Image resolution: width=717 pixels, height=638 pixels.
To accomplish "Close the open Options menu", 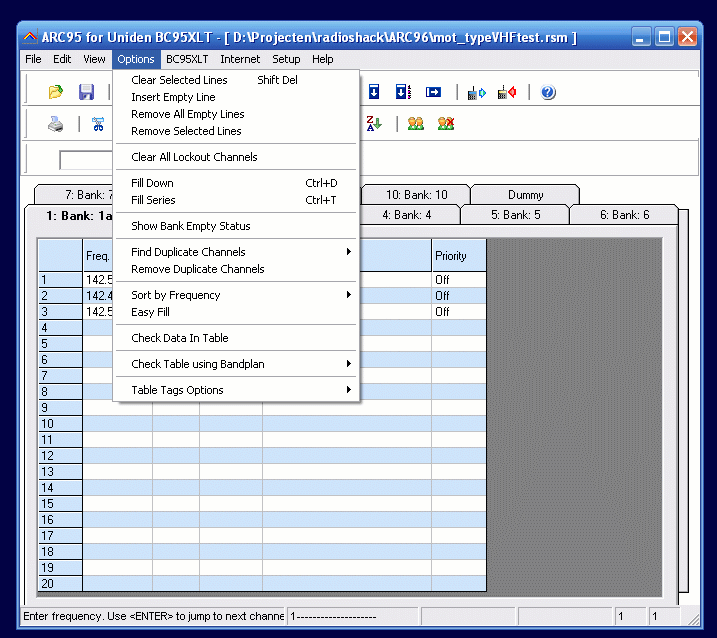I will [x=136, y=59].
